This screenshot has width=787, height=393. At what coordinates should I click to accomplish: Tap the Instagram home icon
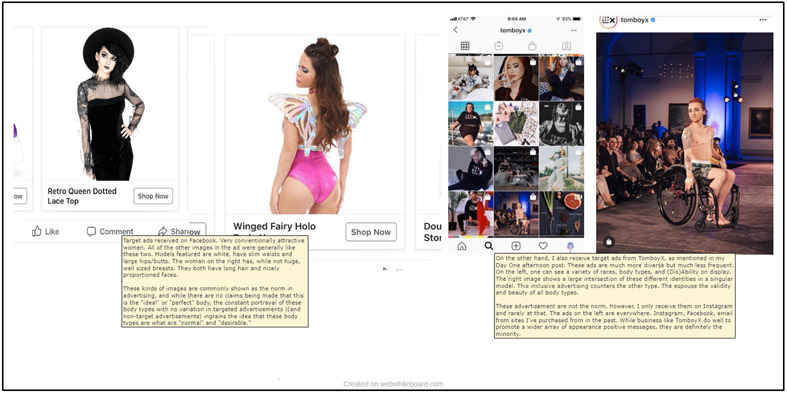(x=461, y=246)
